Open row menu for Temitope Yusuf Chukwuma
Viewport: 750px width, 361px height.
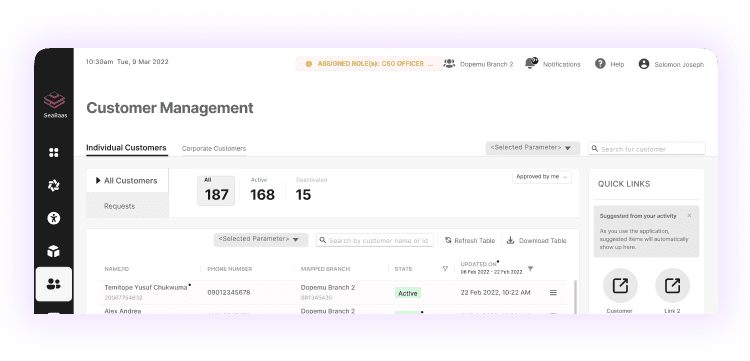click(553, 293)
